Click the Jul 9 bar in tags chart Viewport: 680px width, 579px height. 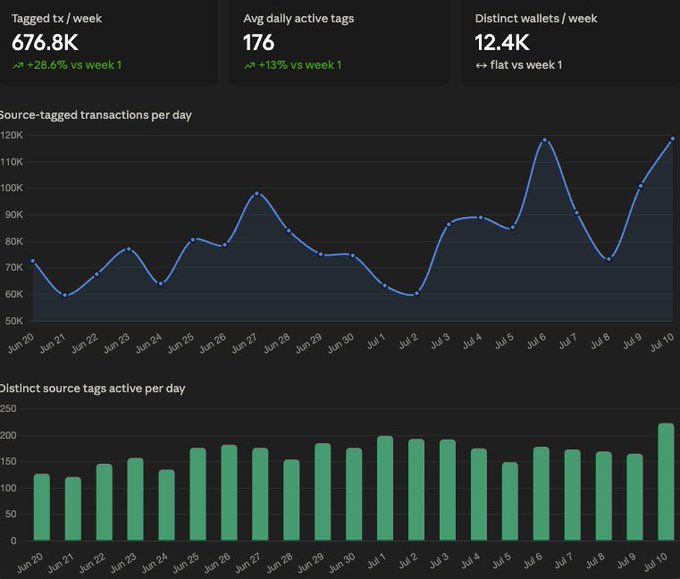(635, 497)
